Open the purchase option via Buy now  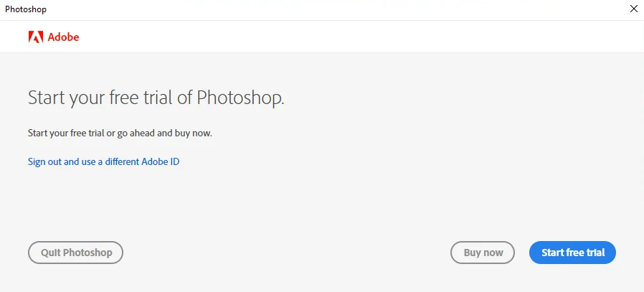(483, 252)
